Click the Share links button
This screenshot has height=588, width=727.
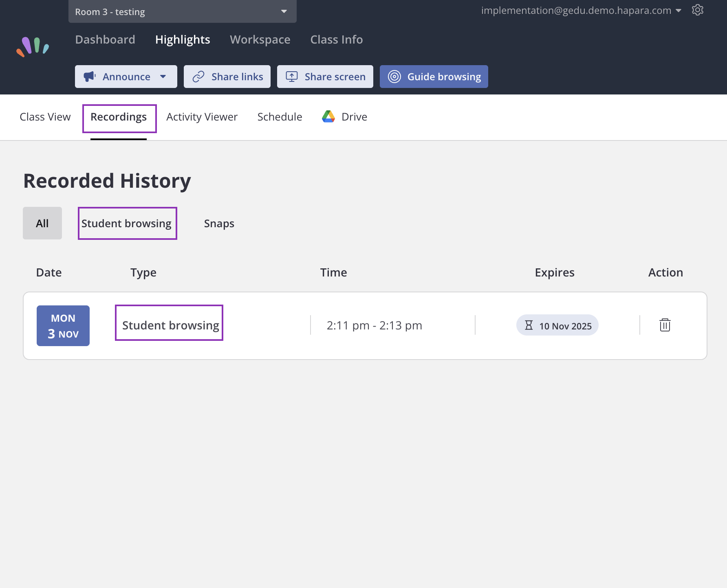[227, 77]
